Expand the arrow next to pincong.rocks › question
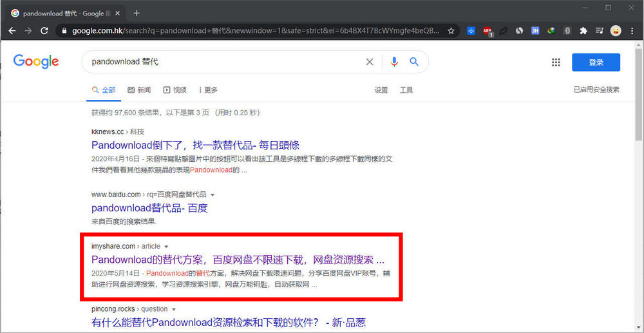The image size is (644, 333). (x=174, y=309)
